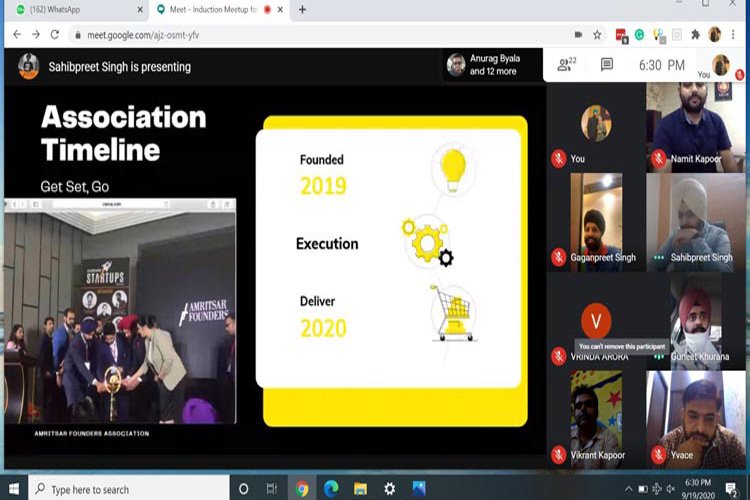
Task: Click the Founded 2019 text on slide
Action: 322,175
